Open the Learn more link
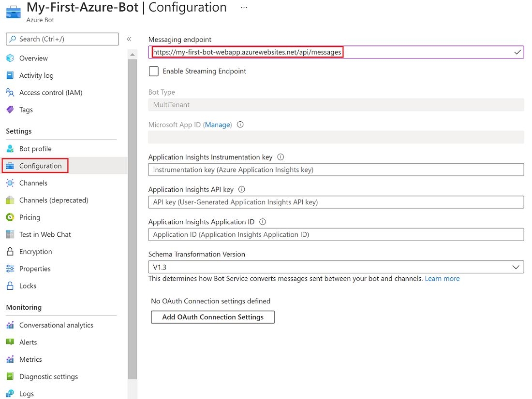This screenshot has width=532, height=399. pyautogui.click(x=442, y=278)
